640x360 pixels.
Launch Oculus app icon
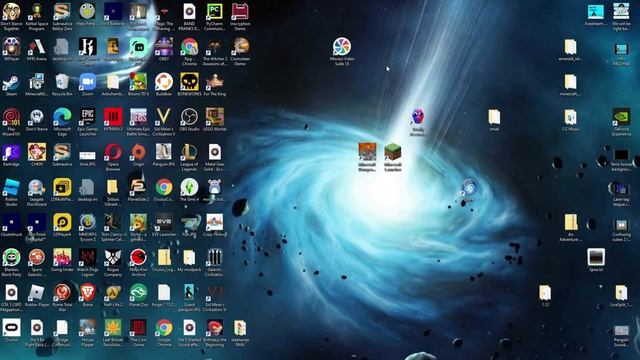pyautogui.click(x=11, y=328)
